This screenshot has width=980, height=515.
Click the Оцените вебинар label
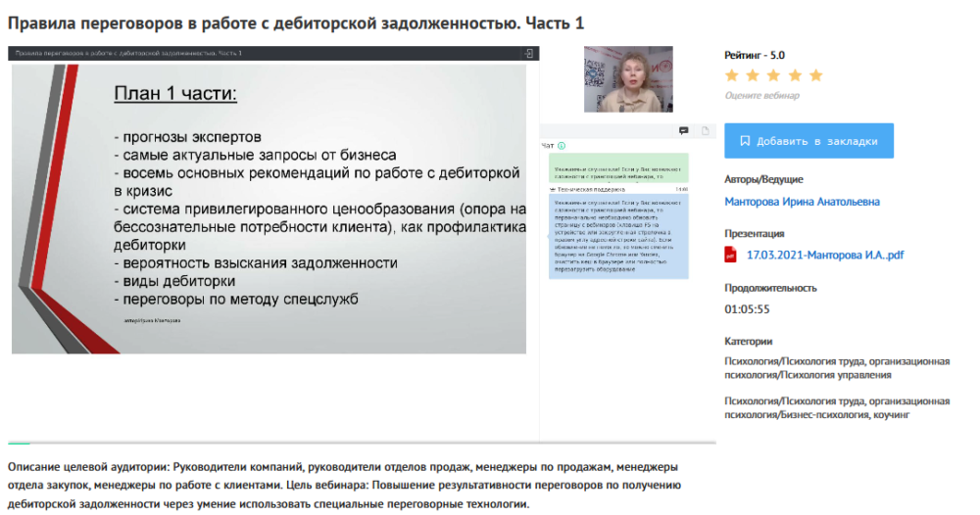click(761, 96)
